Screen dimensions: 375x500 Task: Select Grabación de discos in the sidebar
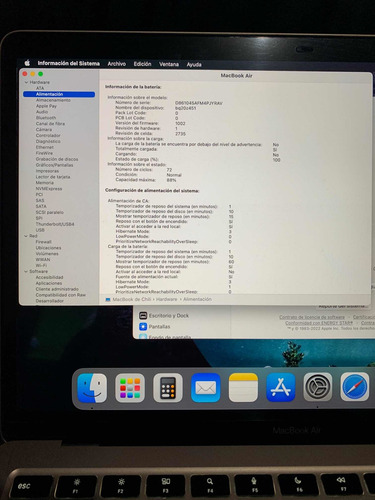tap(57, 159)
